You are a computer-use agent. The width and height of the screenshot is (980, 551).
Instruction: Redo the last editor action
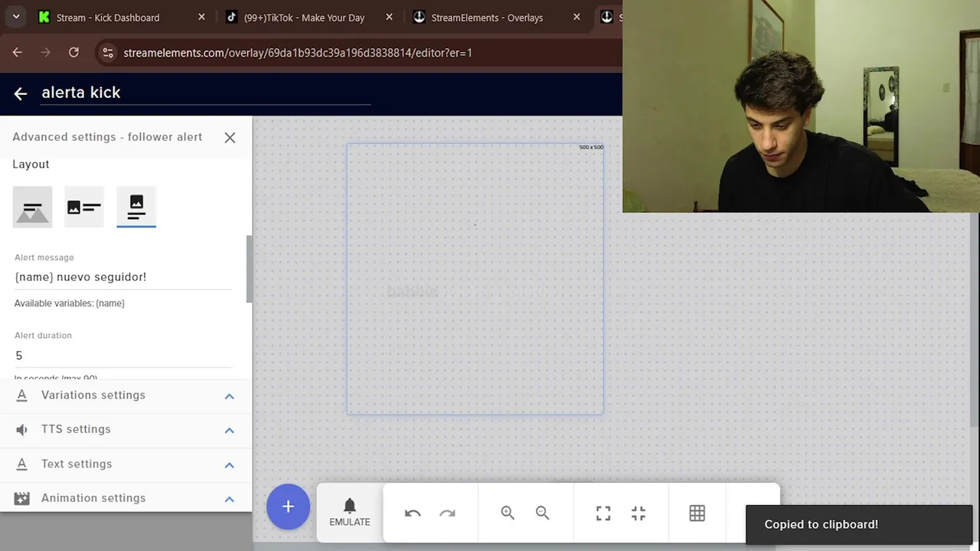pyautogui.click(x=447, y=514)
